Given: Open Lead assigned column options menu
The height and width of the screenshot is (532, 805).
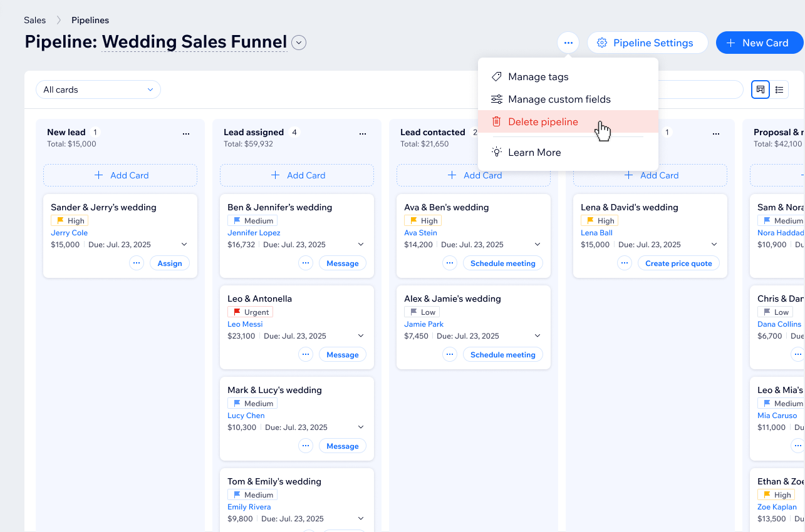Looking at the screenshot, I should pyautogui.click(x=363, y=133).
